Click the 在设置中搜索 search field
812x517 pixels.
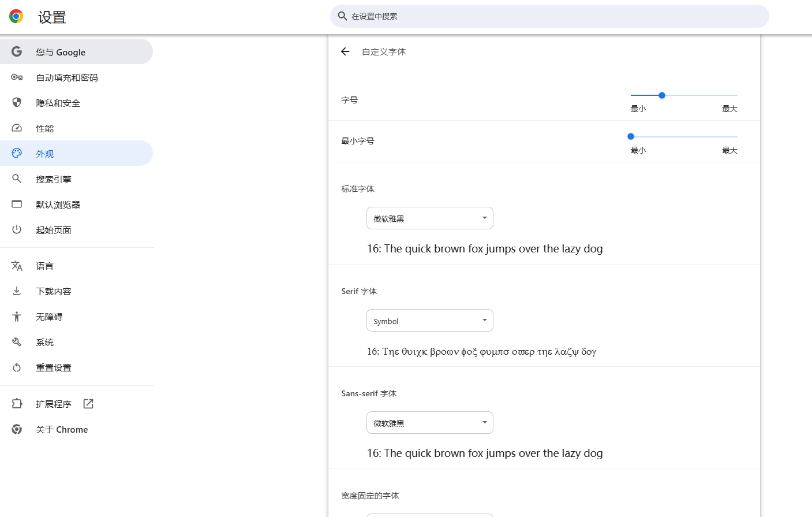tap(549, 16)
